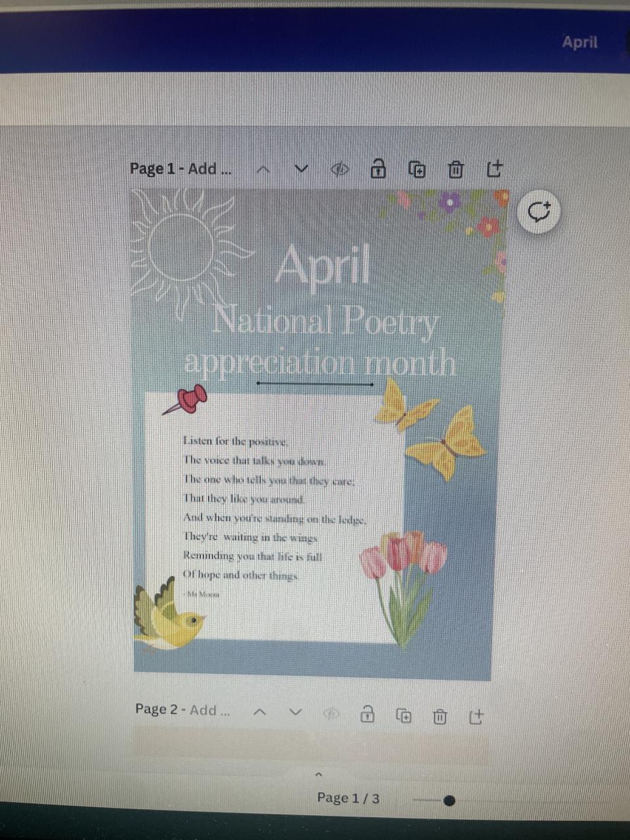Add new page after Page 1

(494, 169)
